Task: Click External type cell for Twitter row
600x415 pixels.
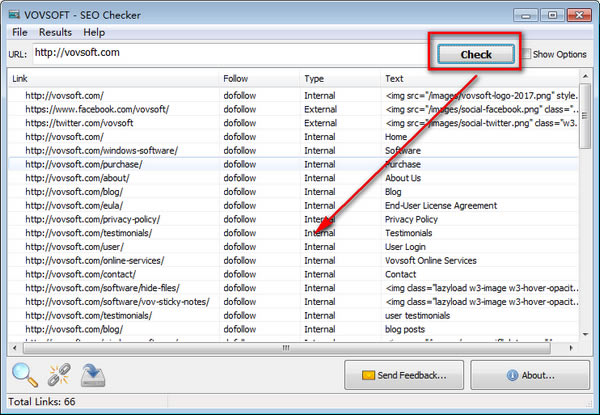Action: click(320, 123)
